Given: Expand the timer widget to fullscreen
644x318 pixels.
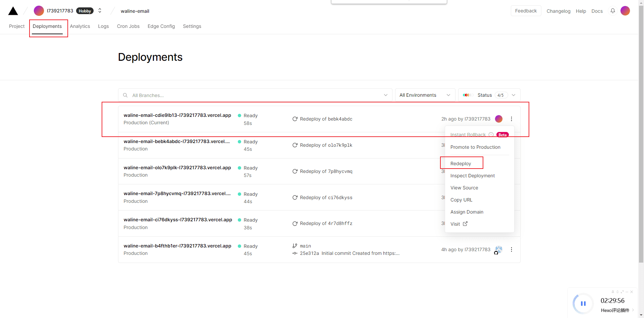Looking at the screenshot, I should [622, 292].
